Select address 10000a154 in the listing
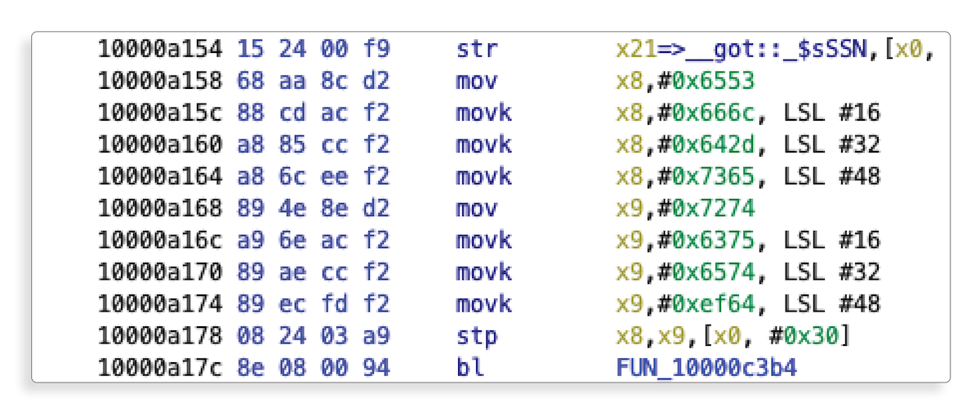Viewport: 980px width, 416px height. pos(159,50)
